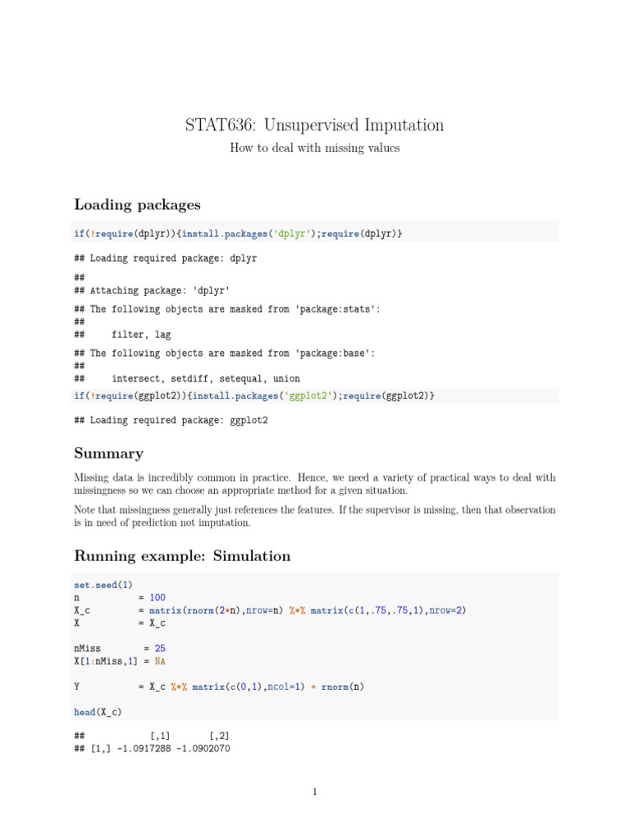Click the 'filter, lag' output line
Image resolution: width=630 pixels, height=840 pixels.
(141, 335)
